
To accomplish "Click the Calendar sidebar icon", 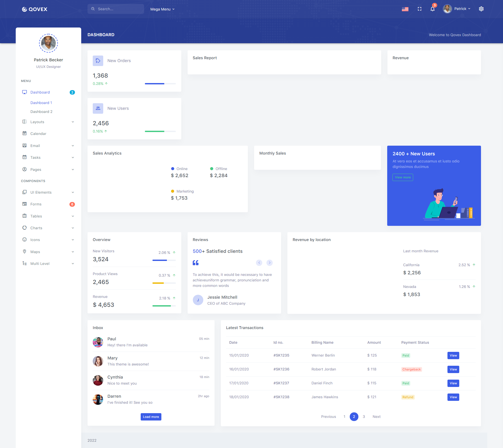I will (x=24, y=133).
